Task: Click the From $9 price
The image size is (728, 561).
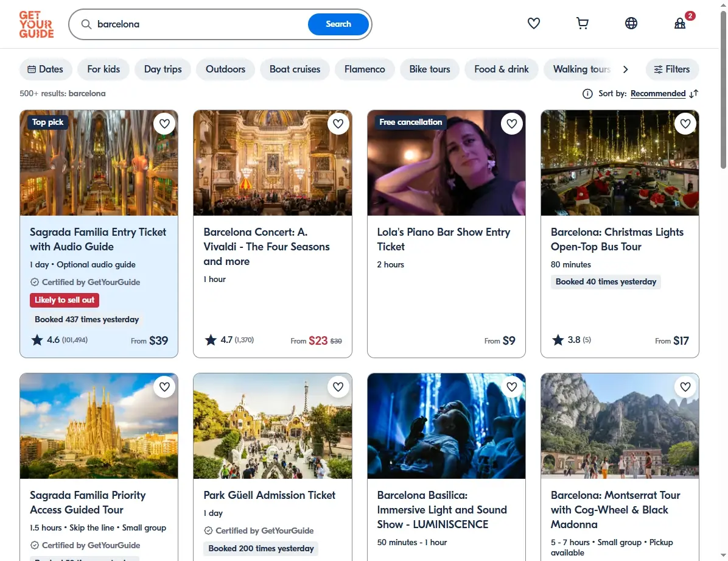Action: pos(500,340)
